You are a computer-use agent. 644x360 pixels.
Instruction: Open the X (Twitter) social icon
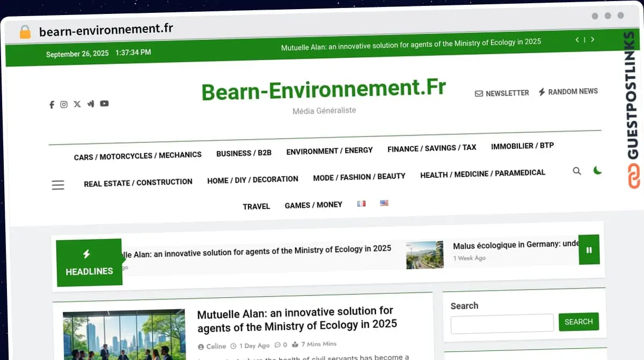click(77, 104)
